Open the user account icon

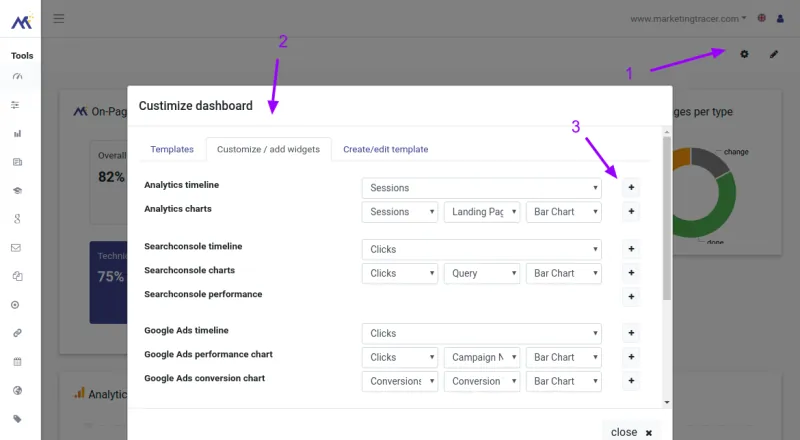780,18
